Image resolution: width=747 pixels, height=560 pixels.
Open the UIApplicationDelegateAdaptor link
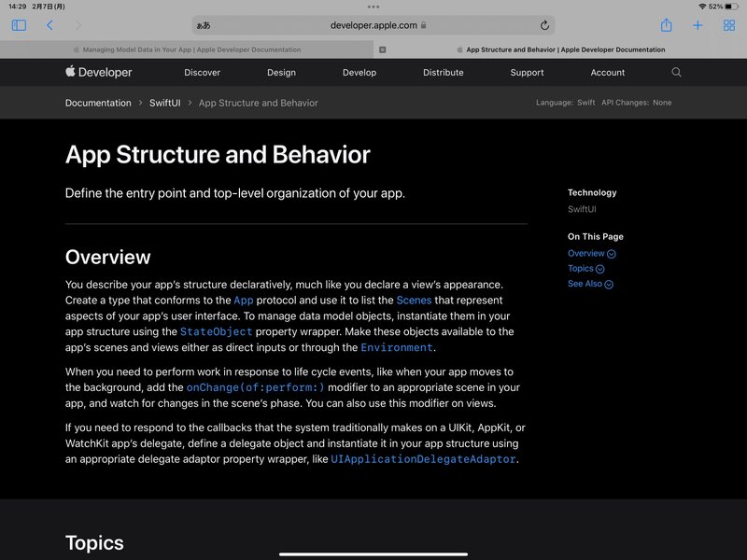click(x=423, y=459)
